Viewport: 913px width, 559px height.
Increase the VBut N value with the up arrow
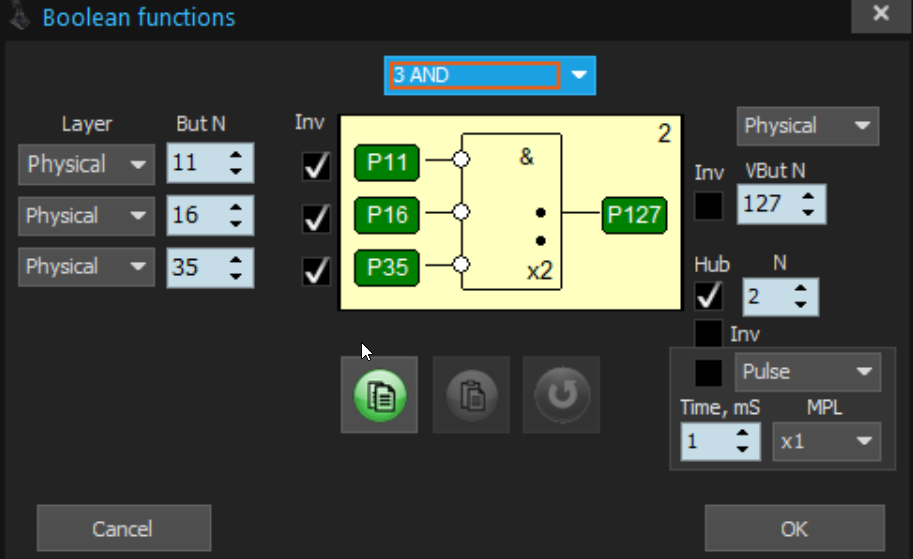808,198
